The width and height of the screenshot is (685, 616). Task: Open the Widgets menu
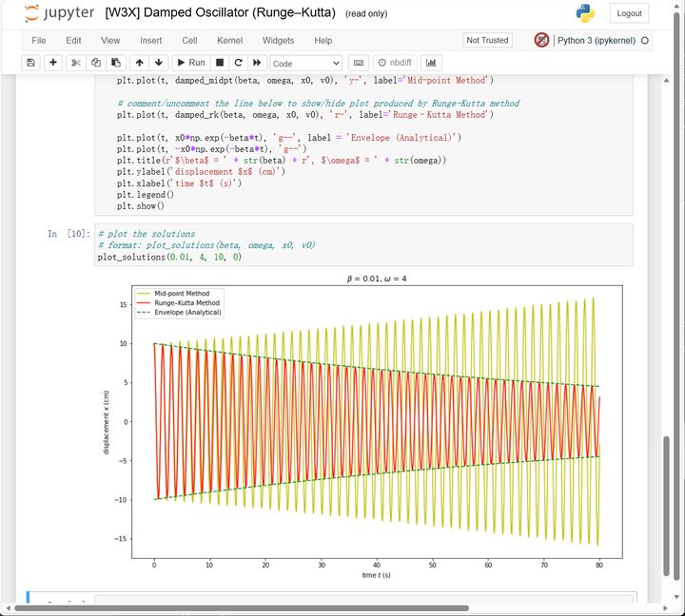[x=279, y=41]
